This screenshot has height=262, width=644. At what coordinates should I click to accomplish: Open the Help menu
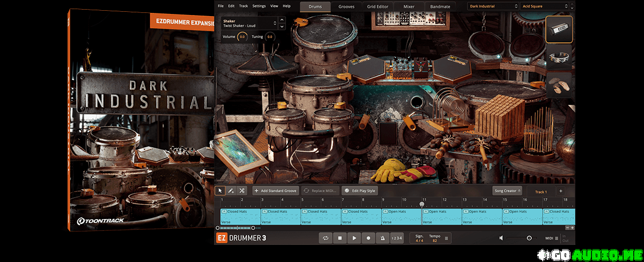[x=287, y=6]
